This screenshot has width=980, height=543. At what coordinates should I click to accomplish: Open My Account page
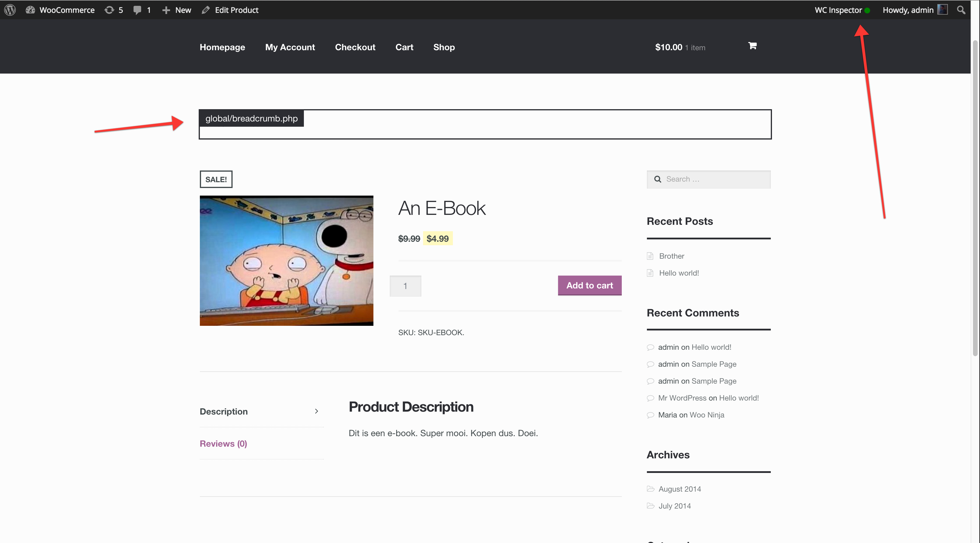click(x=290, y=47)
